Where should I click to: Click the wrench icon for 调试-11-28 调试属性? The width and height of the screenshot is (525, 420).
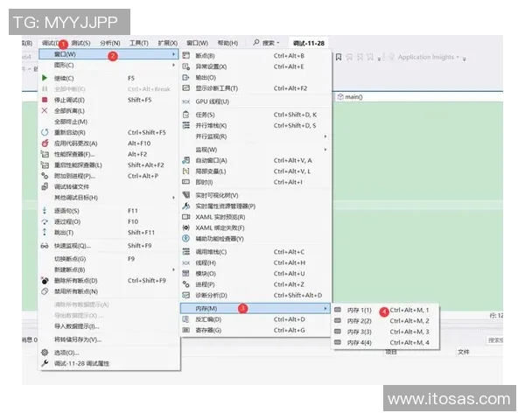point(45,363)
